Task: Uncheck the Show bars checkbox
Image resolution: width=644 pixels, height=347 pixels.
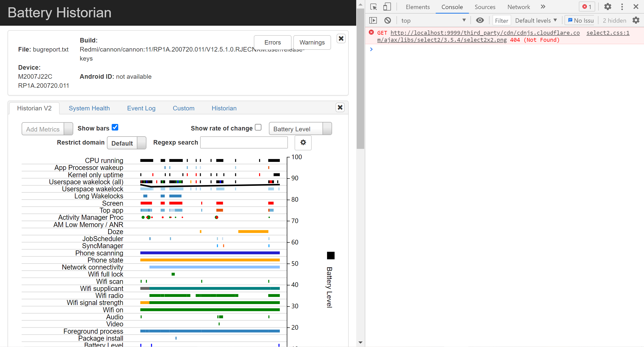Action: pos(115,127)
